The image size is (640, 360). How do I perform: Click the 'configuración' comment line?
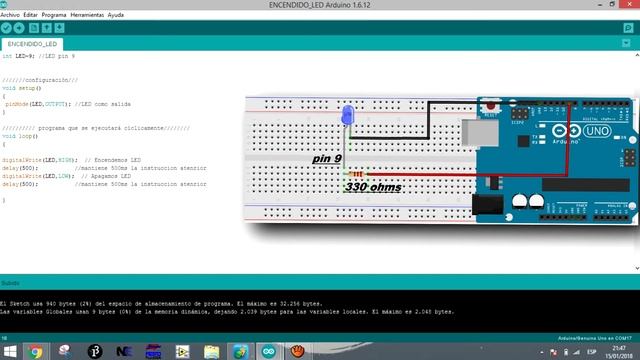[40, 80]
